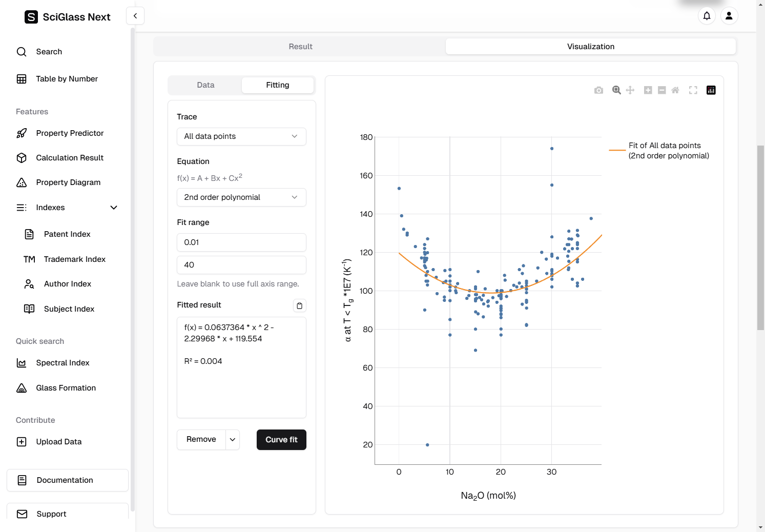
Task: Download plot as PNG camera icon
Action: (598, 90)
